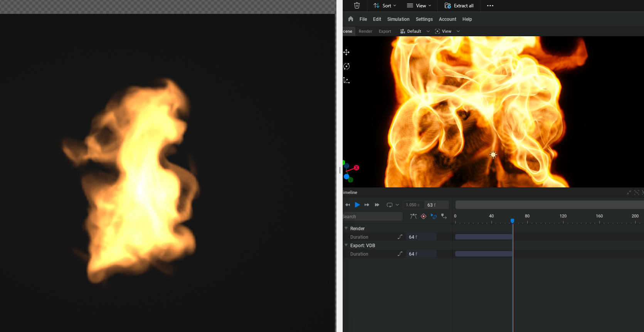Click the 160 frame tick on timeline ruler
644x332 pixels.
(x=599, y=216)
